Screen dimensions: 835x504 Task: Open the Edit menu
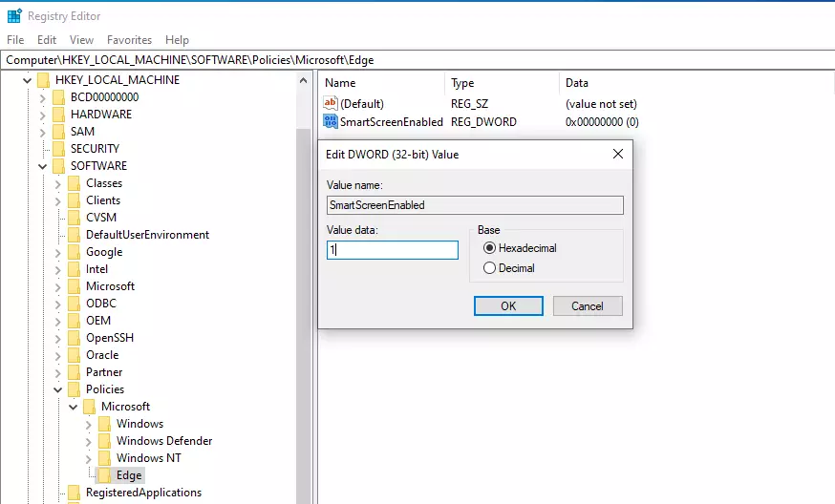(47, 40)
